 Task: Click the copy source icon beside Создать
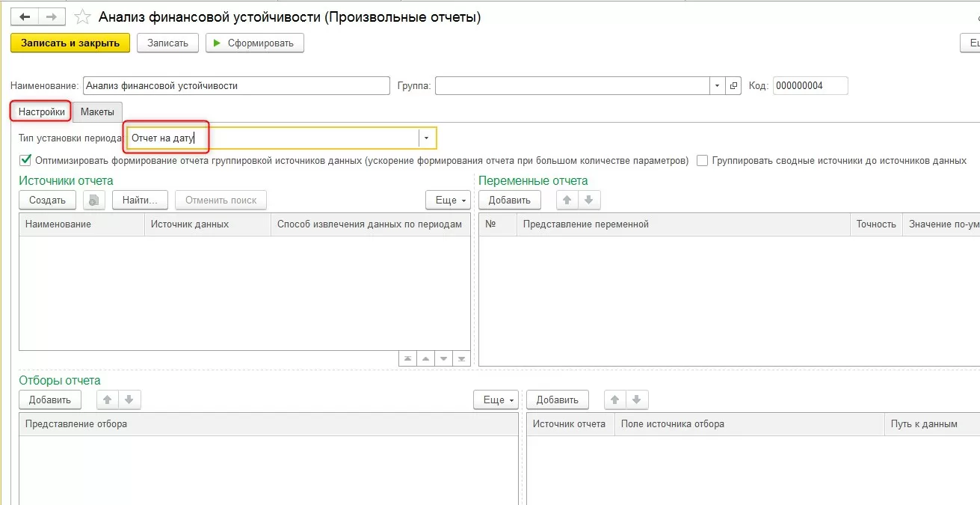coord(94,200)
